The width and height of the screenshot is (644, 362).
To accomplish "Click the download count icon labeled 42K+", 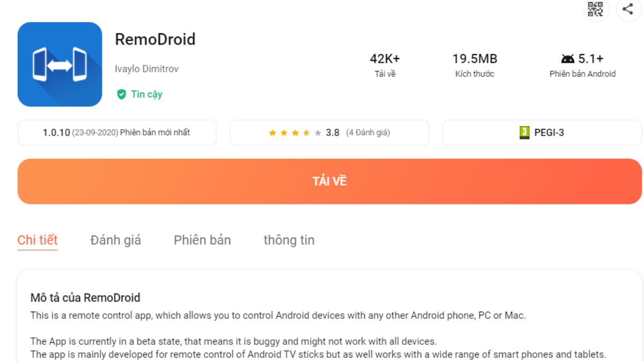I will 385,59.
